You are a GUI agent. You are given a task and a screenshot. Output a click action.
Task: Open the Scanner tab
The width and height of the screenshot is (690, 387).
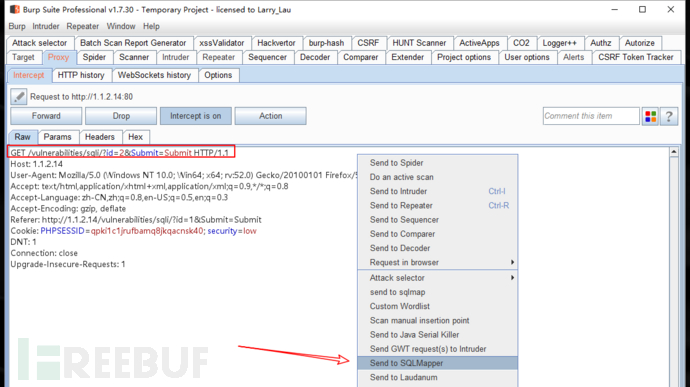pos(134,57)
